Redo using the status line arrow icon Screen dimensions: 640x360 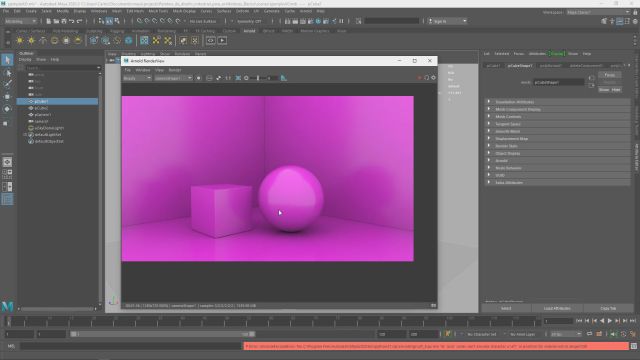(x=80, y=21)
